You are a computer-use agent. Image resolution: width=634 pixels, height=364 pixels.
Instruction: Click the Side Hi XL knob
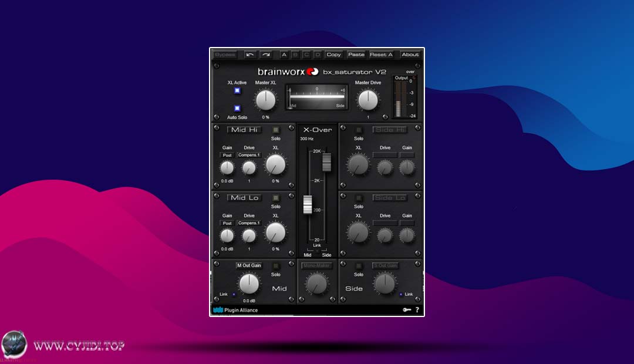tap(358, 164)
